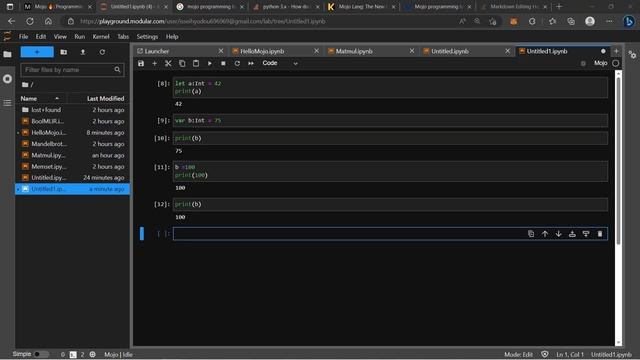Insert a cell below with plus icon
This screenshot has height=360, width=640.
pos(154,63)
